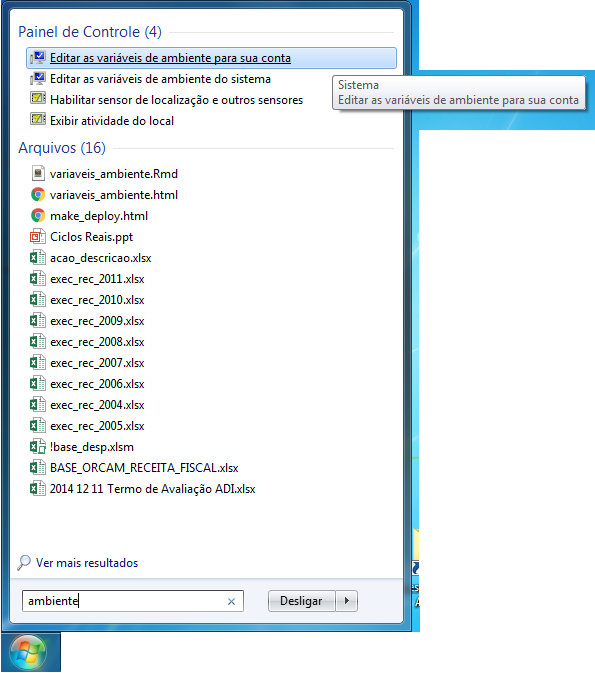
Task: Open BASE_ORCAM_RECEITA_FISCAL.xlsx file
Action: (144, 468)
